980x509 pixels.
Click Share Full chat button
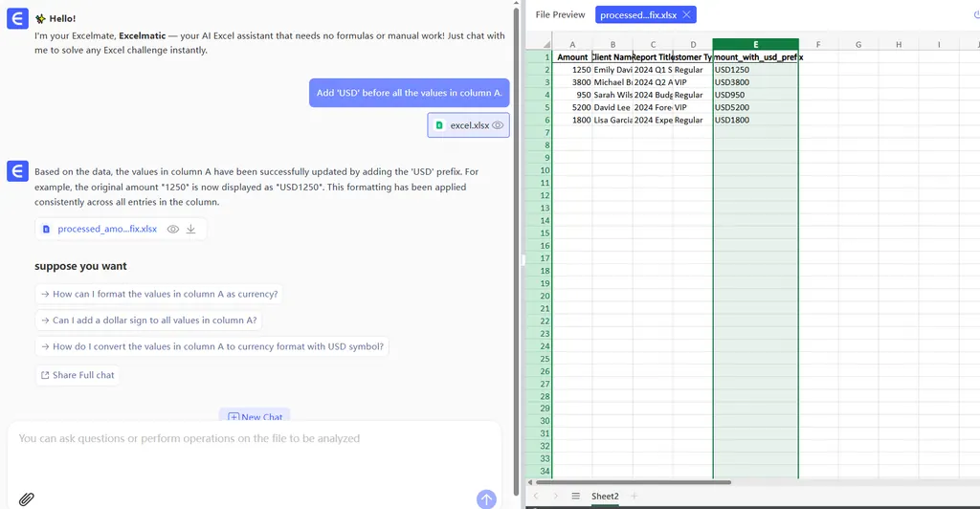tap(78, 375)
